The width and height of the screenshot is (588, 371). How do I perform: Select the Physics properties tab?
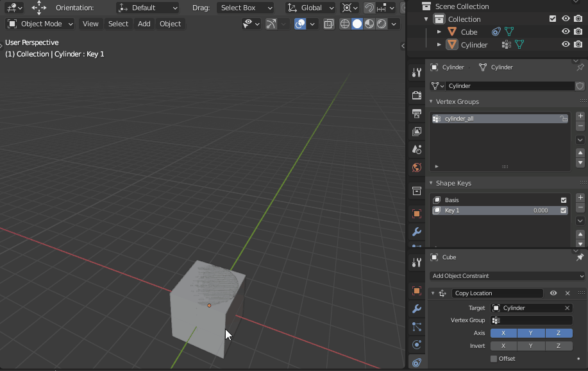[416, 345]
